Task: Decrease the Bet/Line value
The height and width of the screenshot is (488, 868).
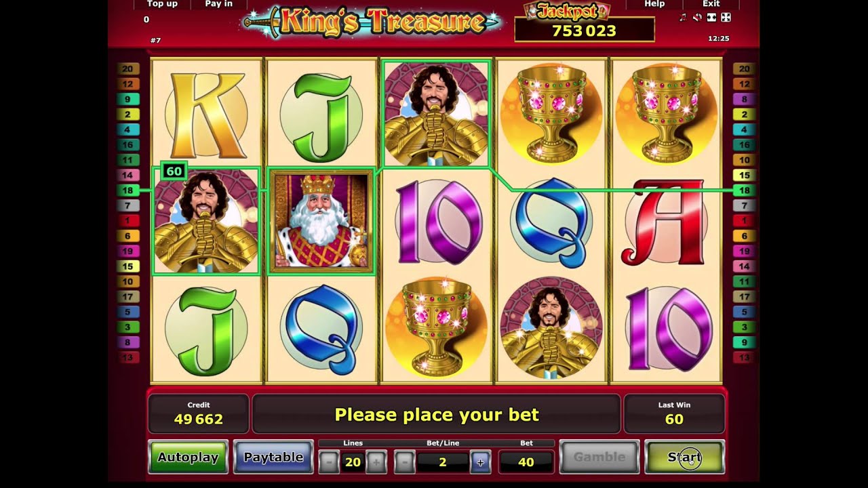Action: [x=404, y=462]
